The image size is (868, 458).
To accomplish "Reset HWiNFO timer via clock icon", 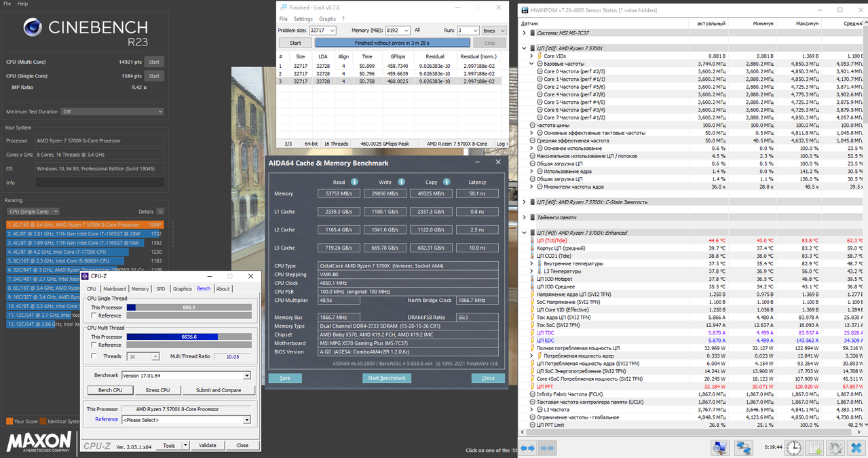I will [x=794, y=448].
